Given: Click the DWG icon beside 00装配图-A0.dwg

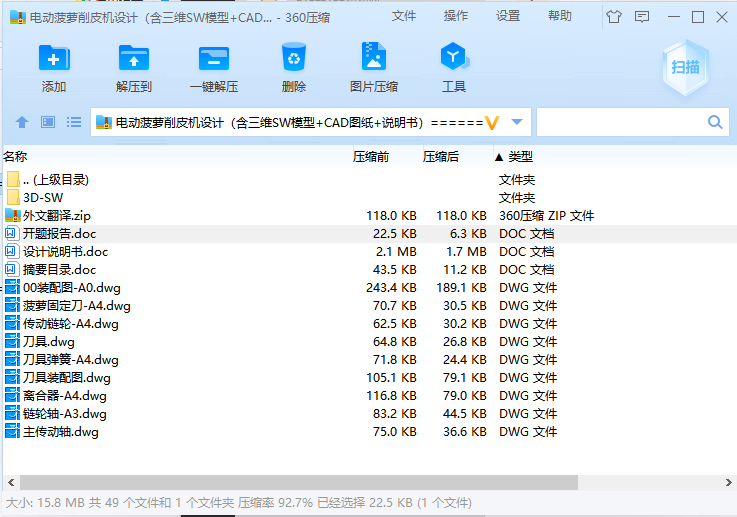Looking at the screenshot, I should (12, 287).
